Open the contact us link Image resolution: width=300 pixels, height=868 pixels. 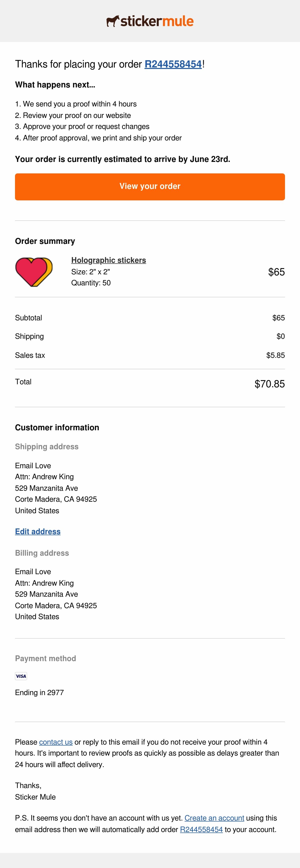[56, 742]
